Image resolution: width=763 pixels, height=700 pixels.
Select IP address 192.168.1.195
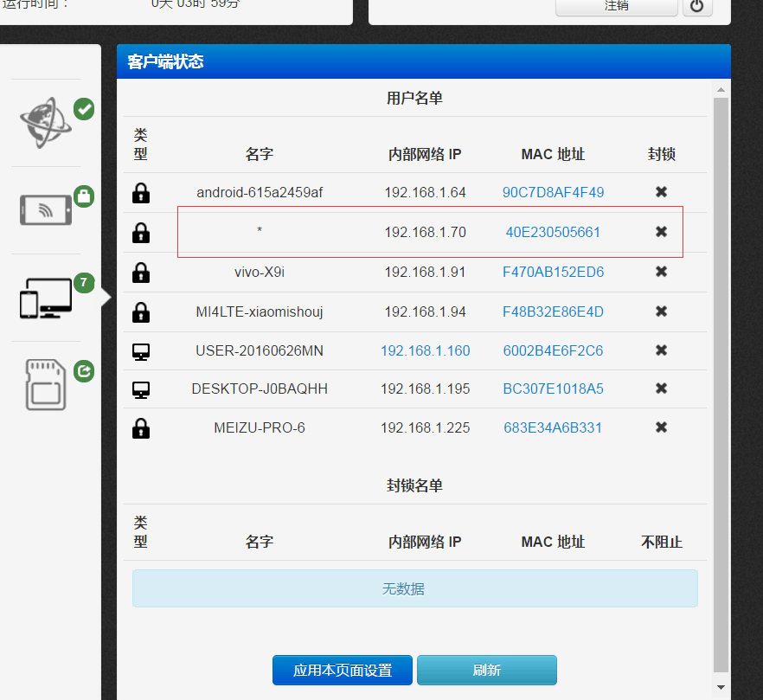click(426, 389)
